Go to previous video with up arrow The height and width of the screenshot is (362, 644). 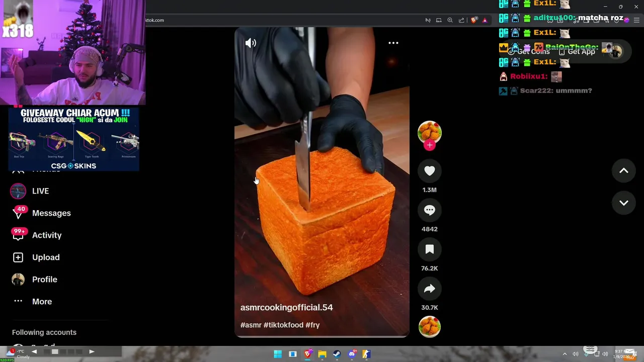(x=624, y=171)
